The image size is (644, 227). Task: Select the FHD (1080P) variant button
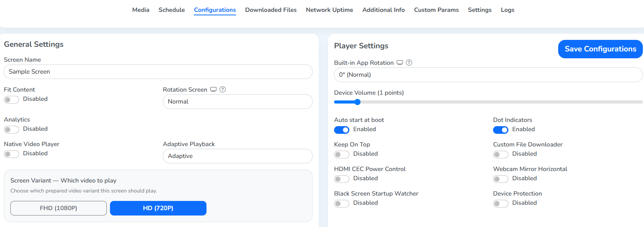(x=59, y=208)
